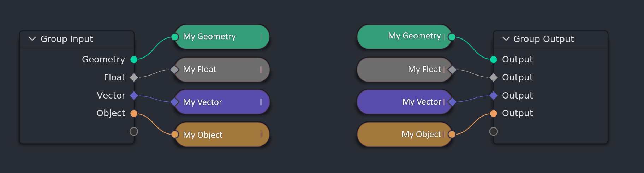Click the orange Object output socket
Image resolution: width=644 pixels, height=173 pixels.
point(134,113)
